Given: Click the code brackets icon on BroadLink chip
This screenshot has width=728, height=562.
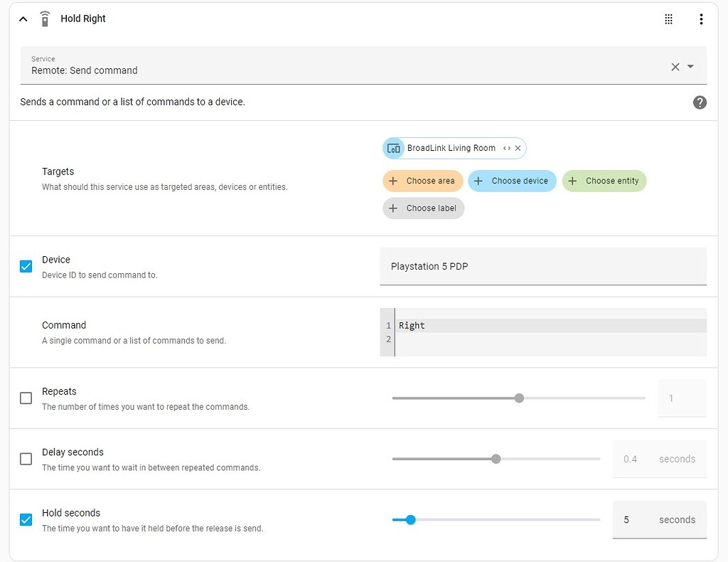Looking at the screenshot, I should point(508,148).
